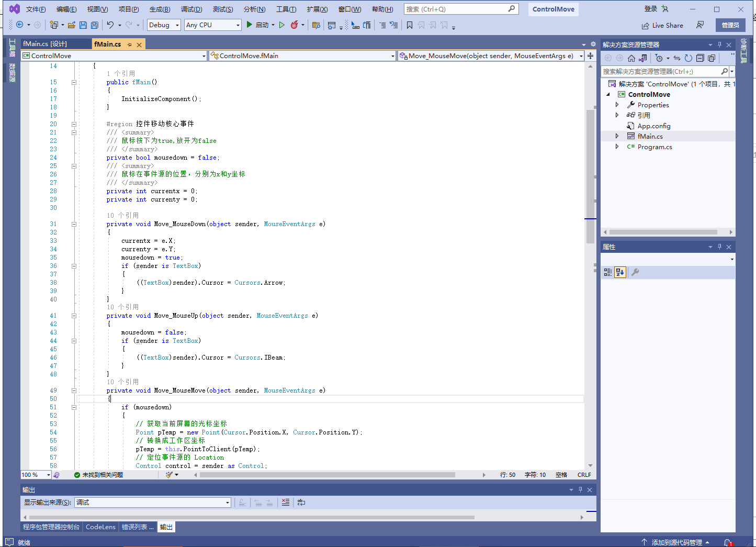Click the Property Pages wrench icon
This screenshot has height=547, width=756.
click(635, 272)
